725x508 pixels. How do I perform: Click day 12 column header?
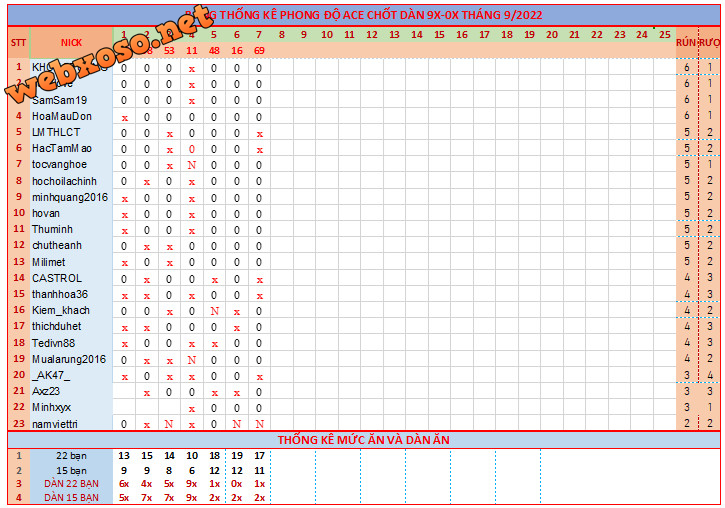[x=371, y=35]
